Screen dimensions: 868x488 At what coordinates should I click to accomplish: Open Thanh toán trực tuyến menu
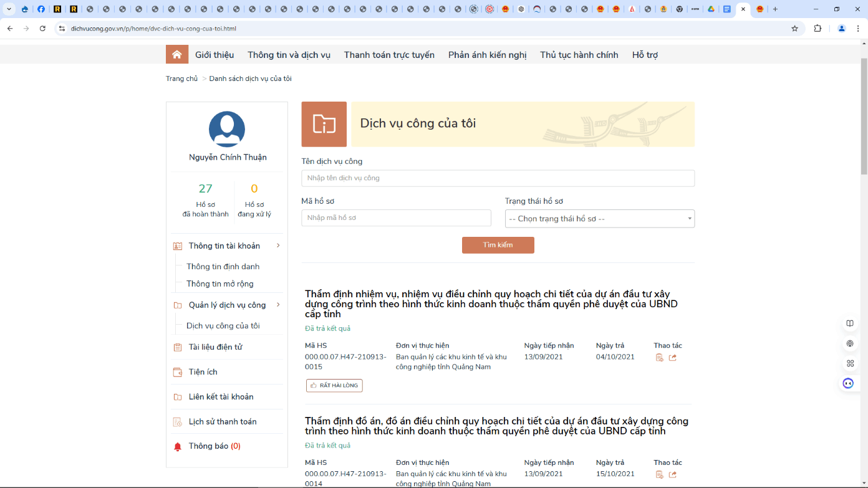coord(389,55)
